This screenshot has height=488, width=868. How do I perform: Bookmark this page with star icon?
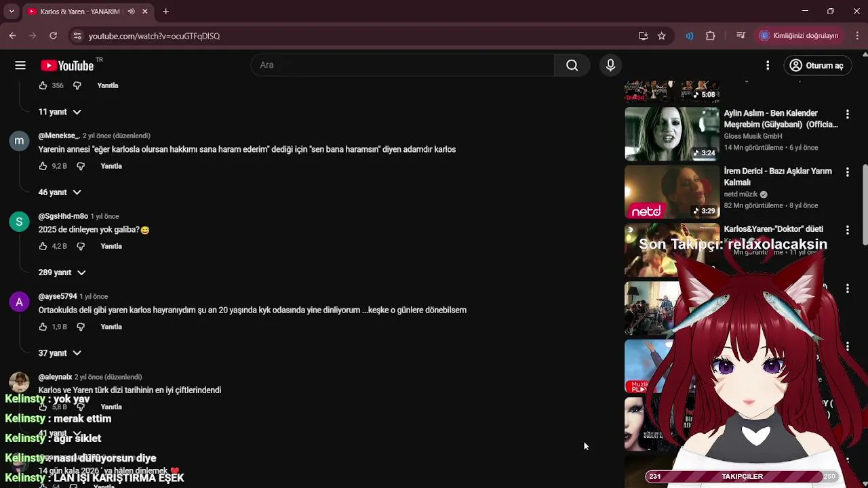click(662, 36)
